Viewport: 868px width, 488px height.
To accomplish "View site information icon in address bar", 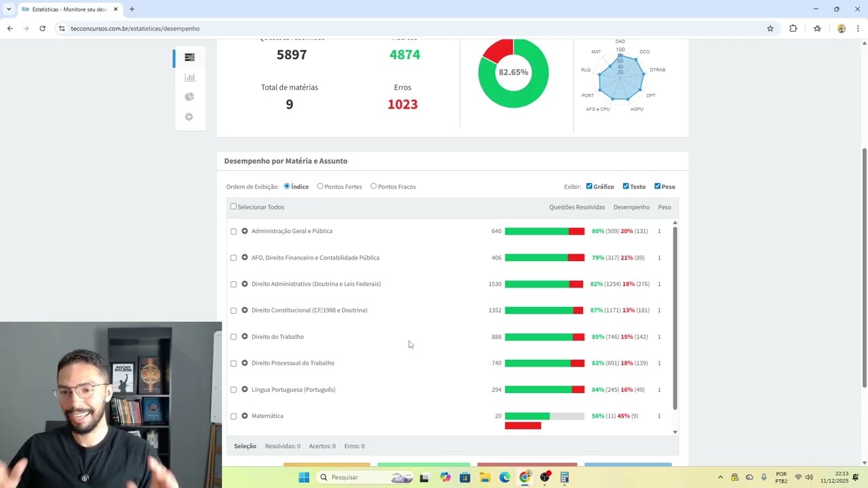I will coord(61,28).
